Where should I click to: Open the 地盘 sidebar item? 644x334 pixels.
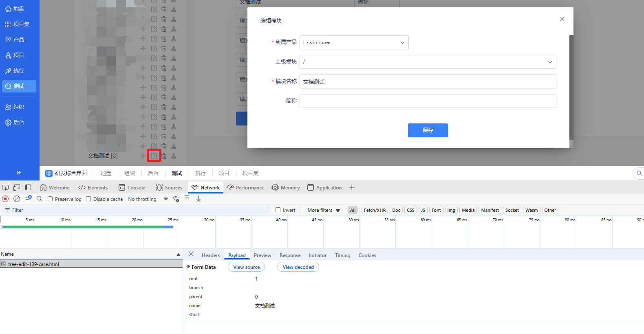coord(15,9)
